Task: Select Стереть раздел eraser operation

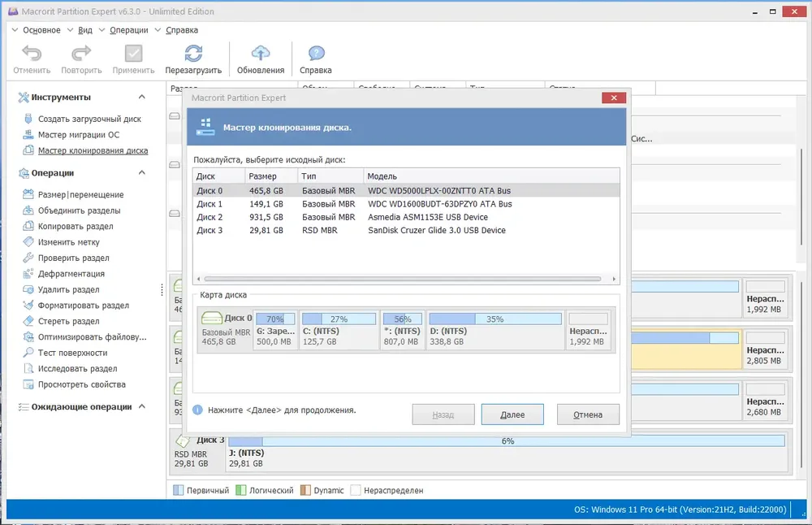Action: tap(68, 321)
